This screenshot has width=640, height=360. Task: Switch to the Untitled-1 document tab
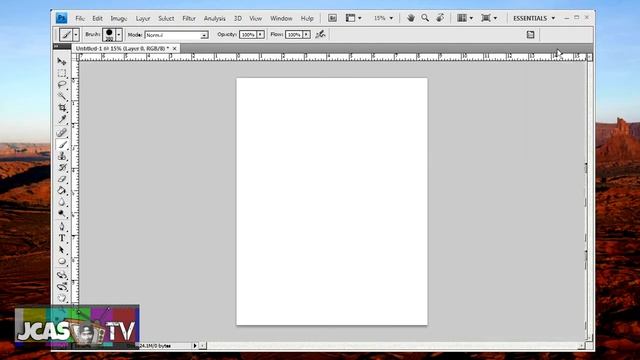point(122,48)
